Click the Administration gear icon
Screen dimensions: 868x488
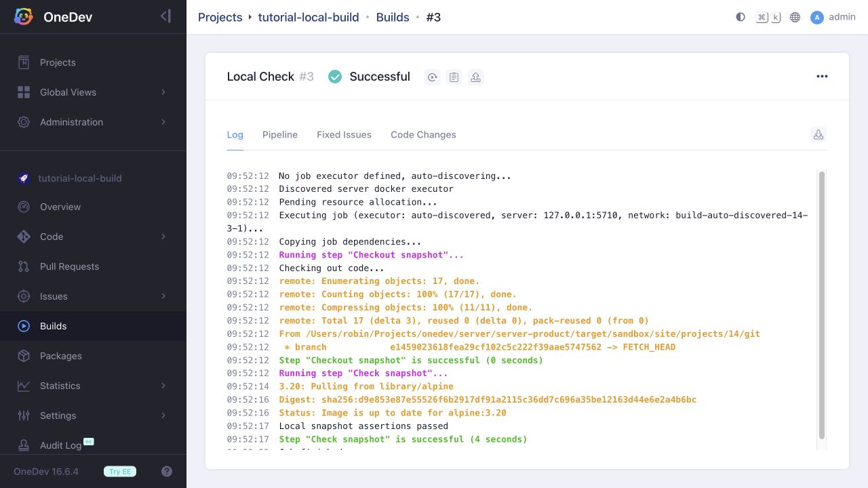[x=24, y=122]
